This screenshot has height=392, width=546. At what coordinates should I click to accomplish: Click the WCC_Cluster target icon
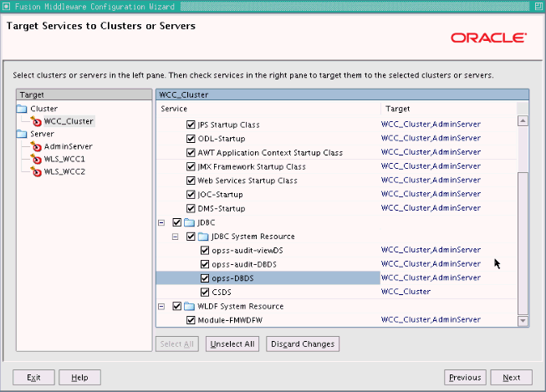36,121
